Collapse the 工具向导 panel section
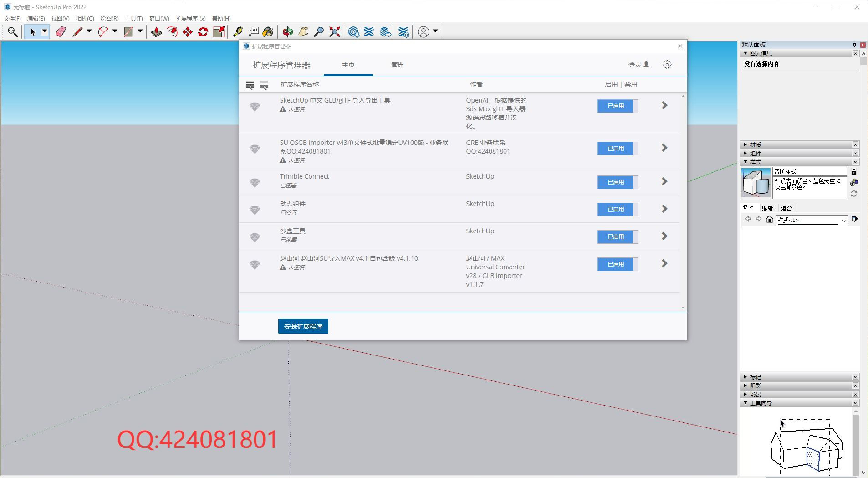 [800, 403]
